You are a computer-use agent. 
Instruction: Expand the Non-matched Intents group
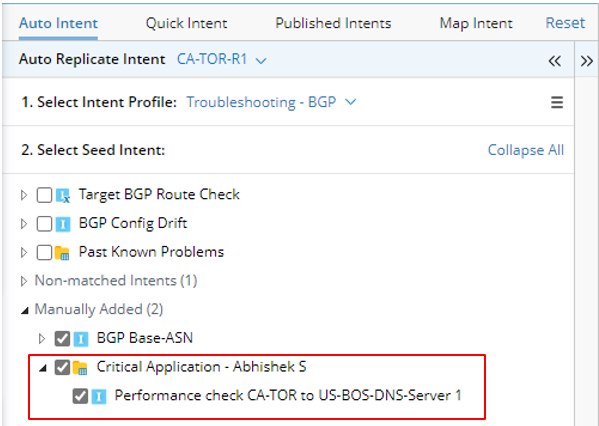(x=24, y=281)
